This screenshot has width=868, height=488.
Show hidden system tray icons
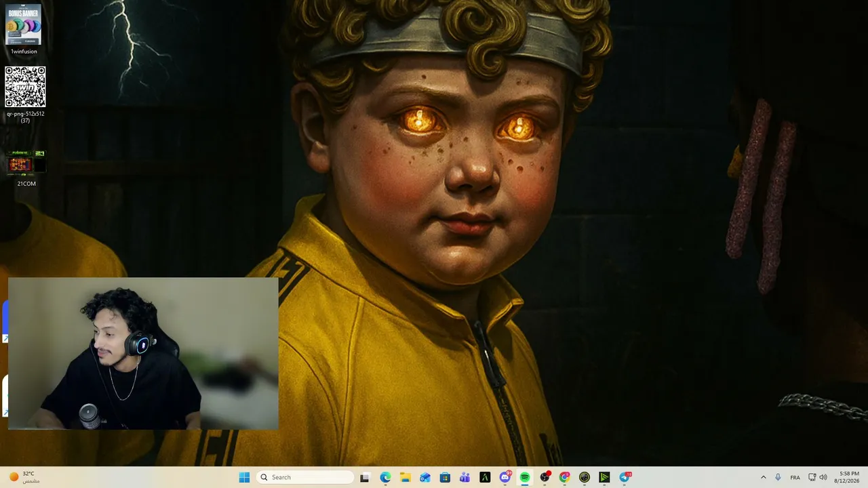coord(763,477)
